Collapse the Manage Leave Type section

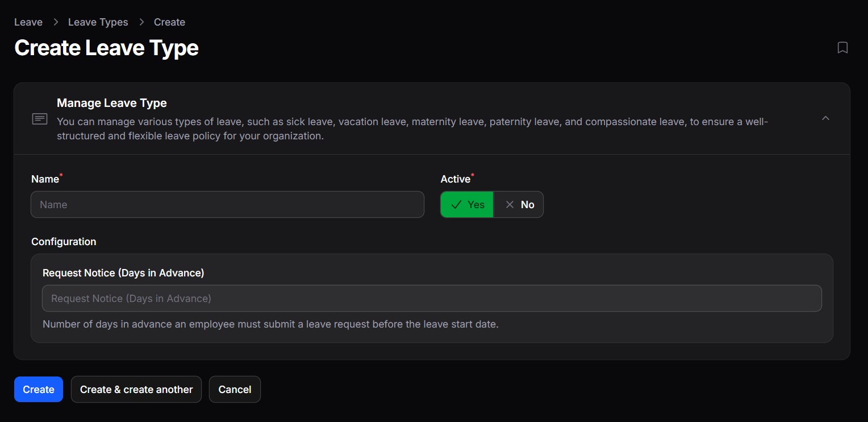click(x=825, y=118)
